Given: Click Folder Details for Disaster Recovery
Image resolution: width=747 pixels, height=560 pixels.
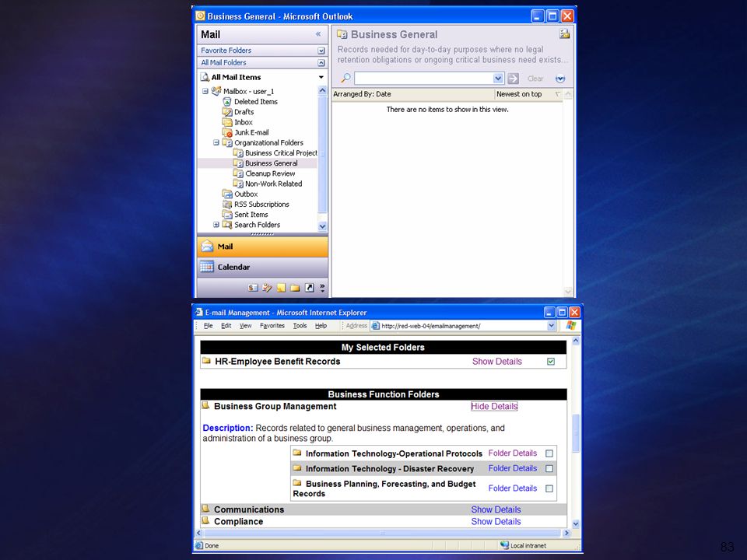Looking at the screenshot, I should click(x=513, y=468).
